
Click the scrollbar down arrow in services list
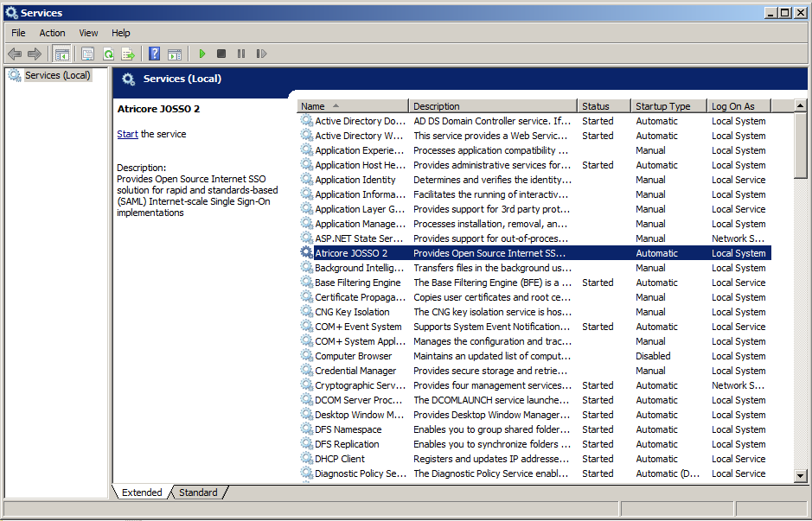(800, 475)
